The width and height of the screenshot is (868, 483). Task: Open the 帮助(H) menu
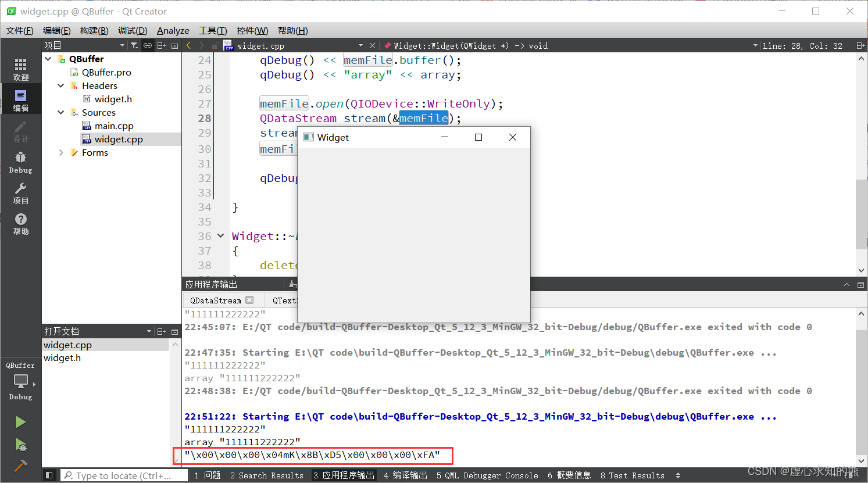(293, 30)
